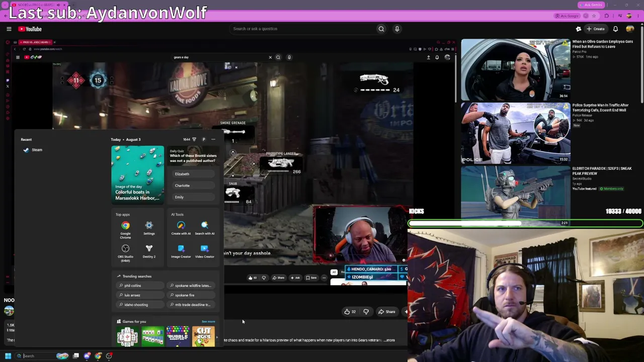Click the Ask button under inner video
This screenshot has width=644, height=362.
[x=295, y=278]
